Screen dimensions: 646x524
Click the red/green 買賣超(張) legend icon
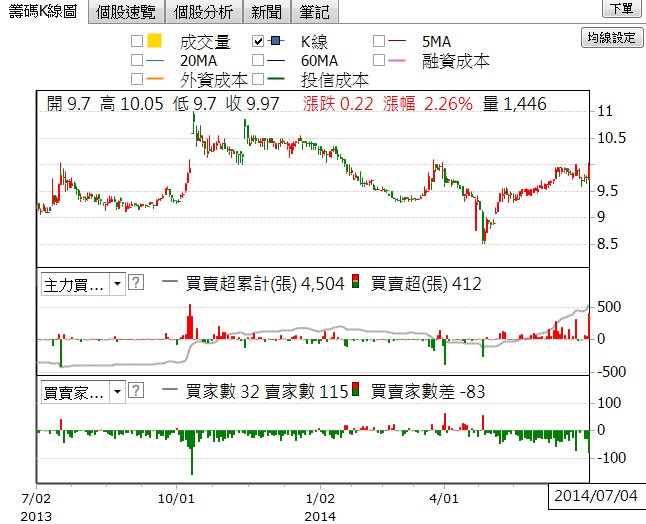356,281
